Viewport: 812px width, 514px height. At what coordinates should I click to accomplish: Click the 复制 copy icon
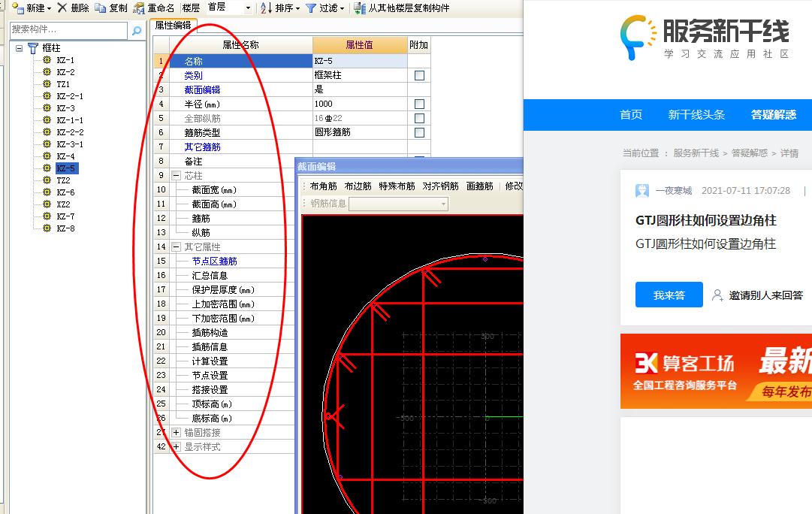coord(101,8)
